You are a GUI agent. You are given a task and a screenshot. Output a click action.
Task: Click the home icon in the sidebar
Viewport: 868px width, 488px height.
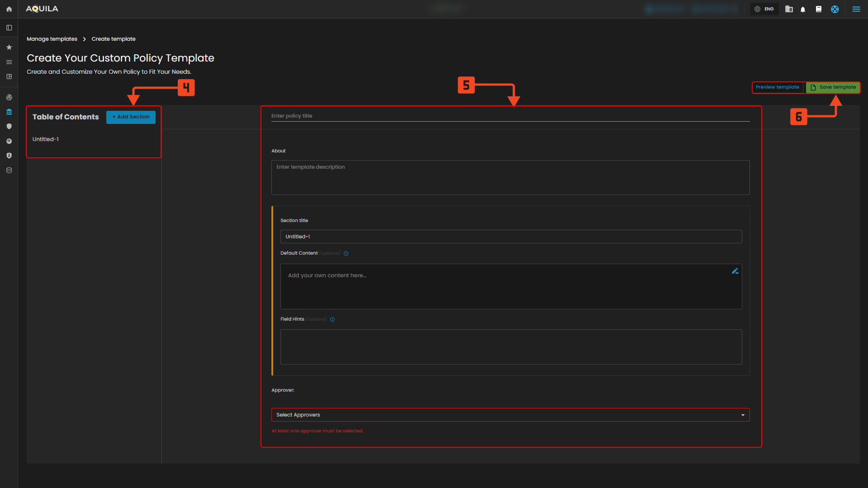[x=9, y=9]
